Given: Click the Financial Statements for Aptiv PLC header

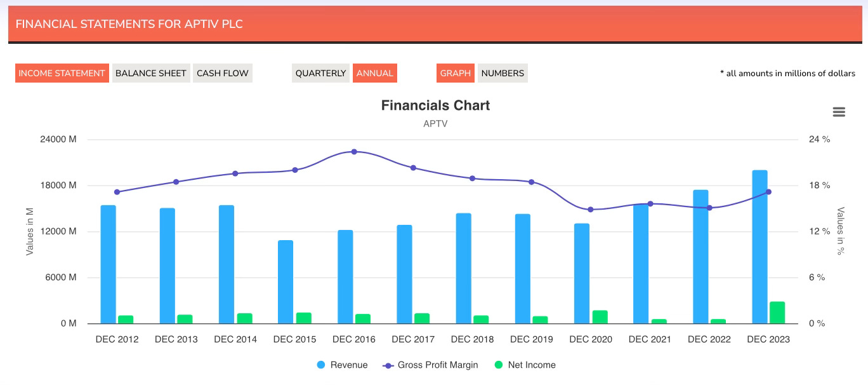Looking at the screenshot, I should pyautogui.click(x=129, y=24).
